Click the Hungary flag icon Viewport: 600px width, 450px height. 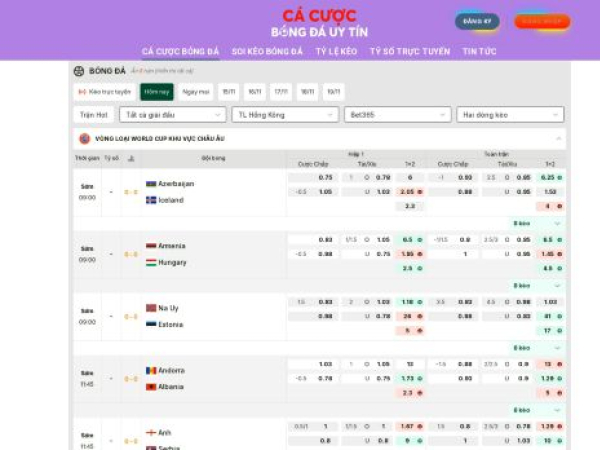[151, 262]
